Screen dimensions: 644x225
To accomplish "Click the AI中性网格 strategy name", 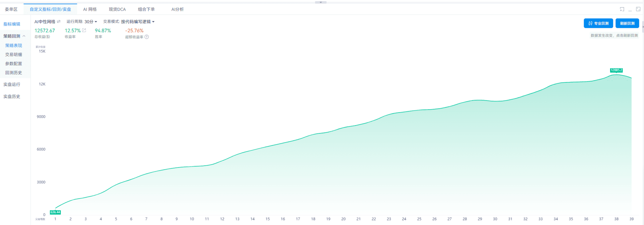I will click(x=45, y=22).
